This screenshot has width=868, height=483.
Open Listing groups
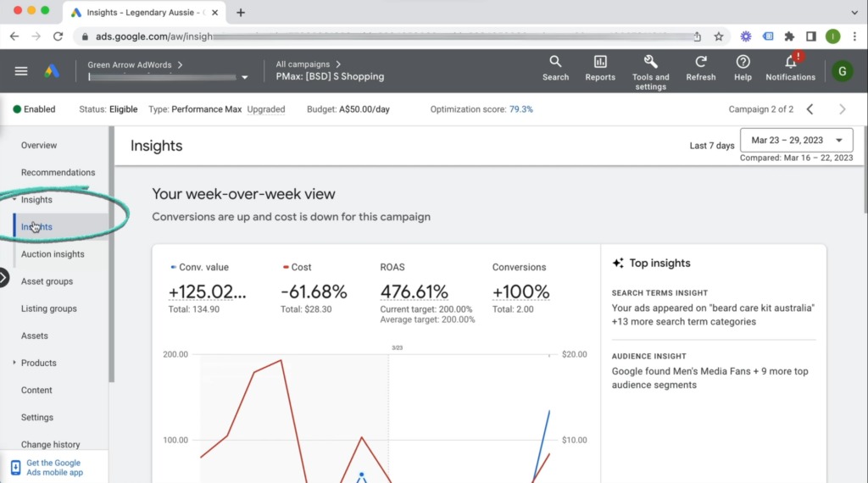coord(48,308)
